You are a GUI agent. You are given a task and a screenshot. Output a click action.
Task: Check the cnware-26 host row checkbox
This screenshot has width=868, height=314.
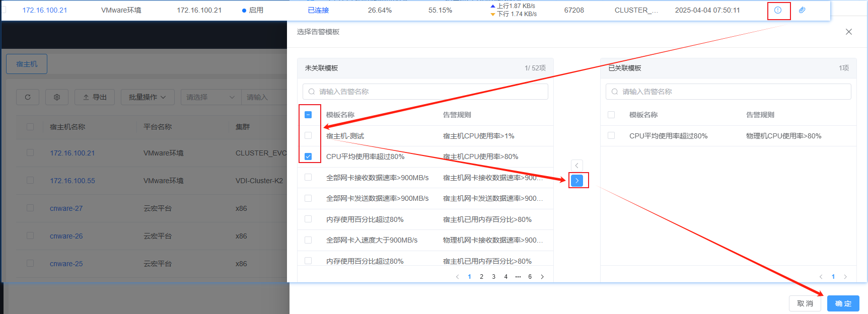pyautogui.click(x=30, y=235)
